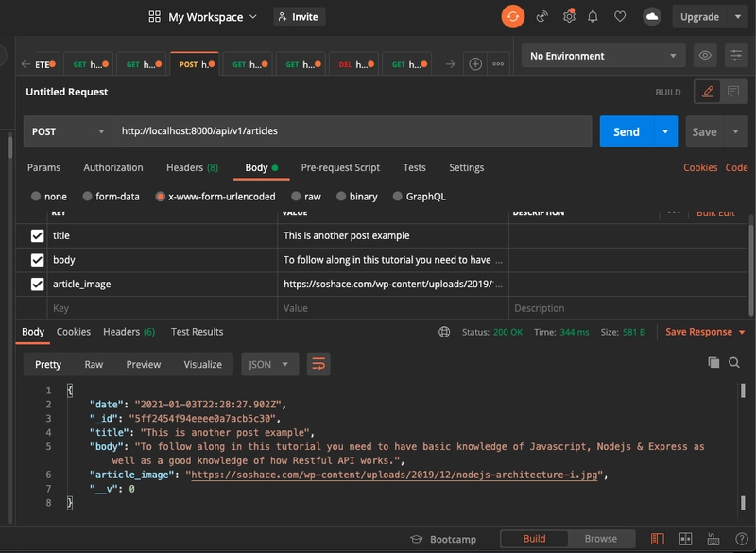756x553 pixels.
Task: Click the heart icon in the header
Action: [x=620, y=17]
